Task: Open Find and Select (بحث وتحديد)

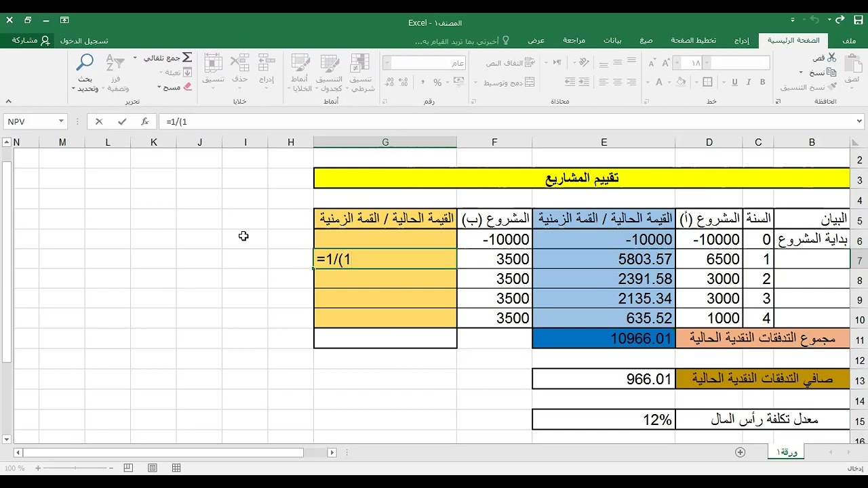Action: pos(85,73)
